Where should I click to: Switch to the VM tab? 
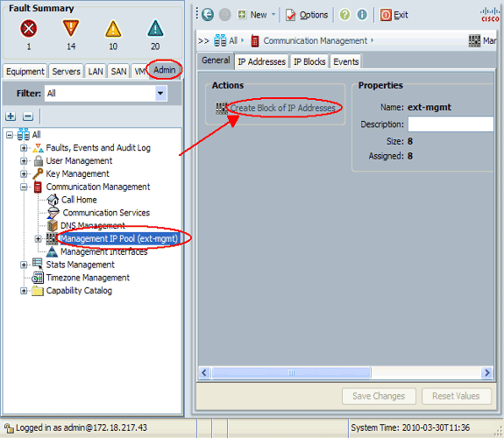(139, 71)
